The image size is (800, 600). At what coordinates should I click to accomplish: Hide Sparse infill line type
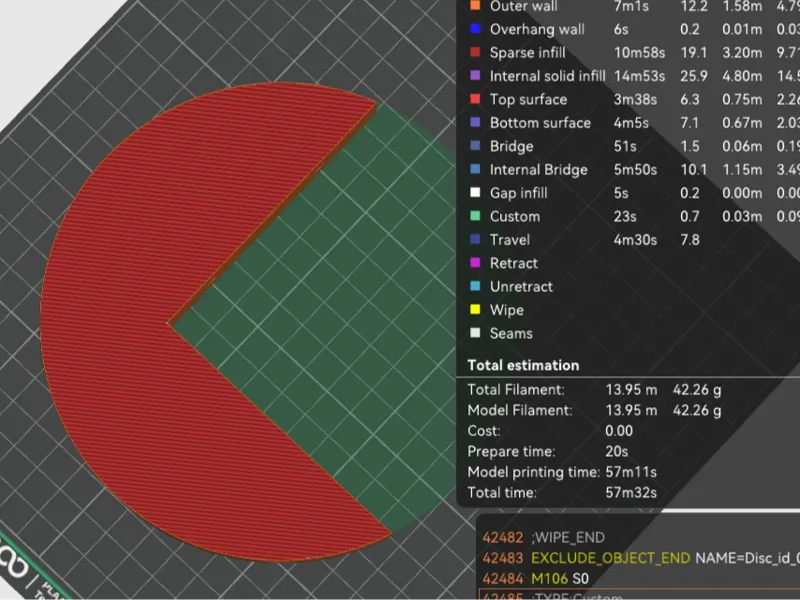528,53
